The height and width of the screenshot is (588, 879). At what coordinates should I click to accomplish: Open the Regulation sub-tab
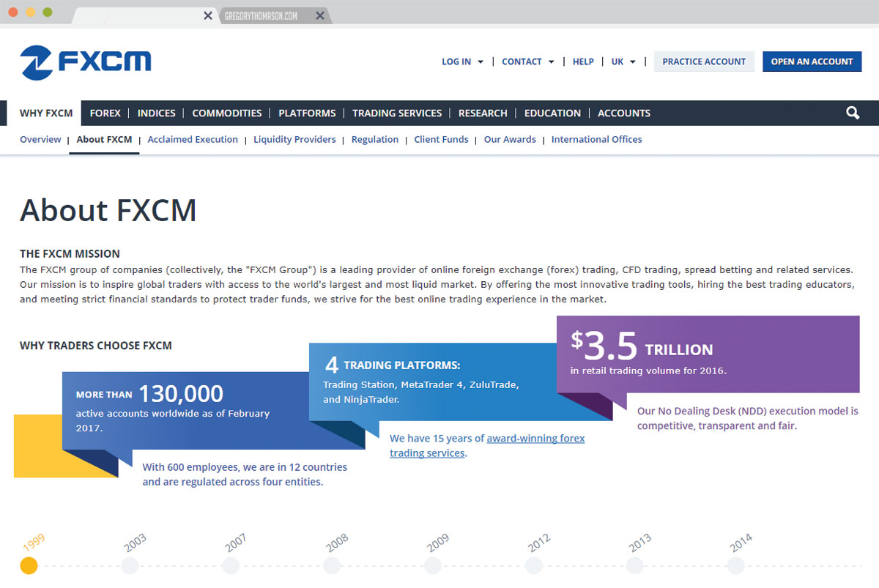375,139
